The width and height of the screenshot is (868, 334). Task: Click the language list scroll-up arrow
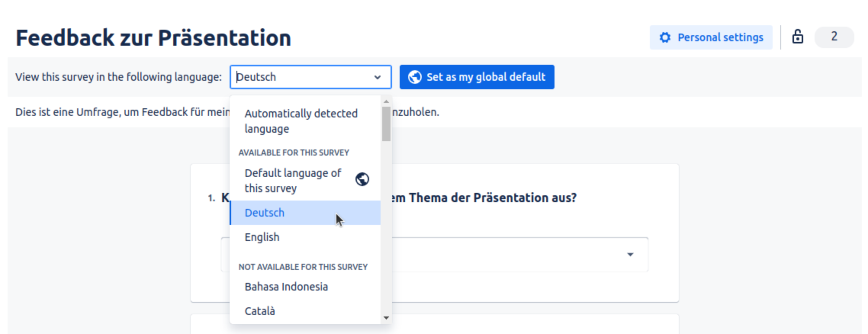click(x=386, y=101)
